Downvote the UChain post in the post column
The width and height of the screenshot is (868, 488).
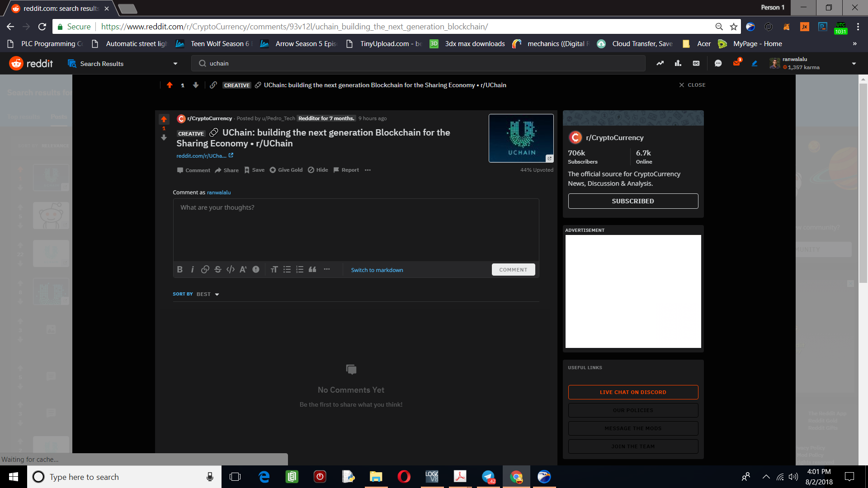tap(164, 137)
